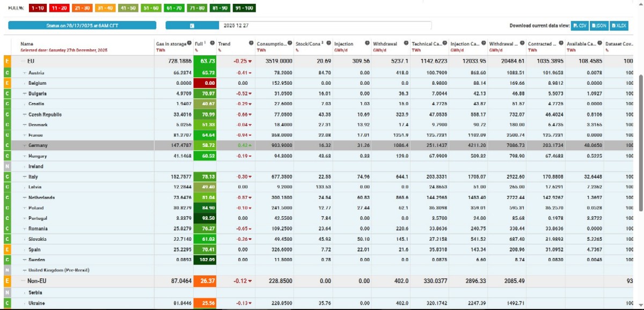Click the grey N badge beside Serbia
The width and height of the screenshot is (644, 310).
[7, 293]
